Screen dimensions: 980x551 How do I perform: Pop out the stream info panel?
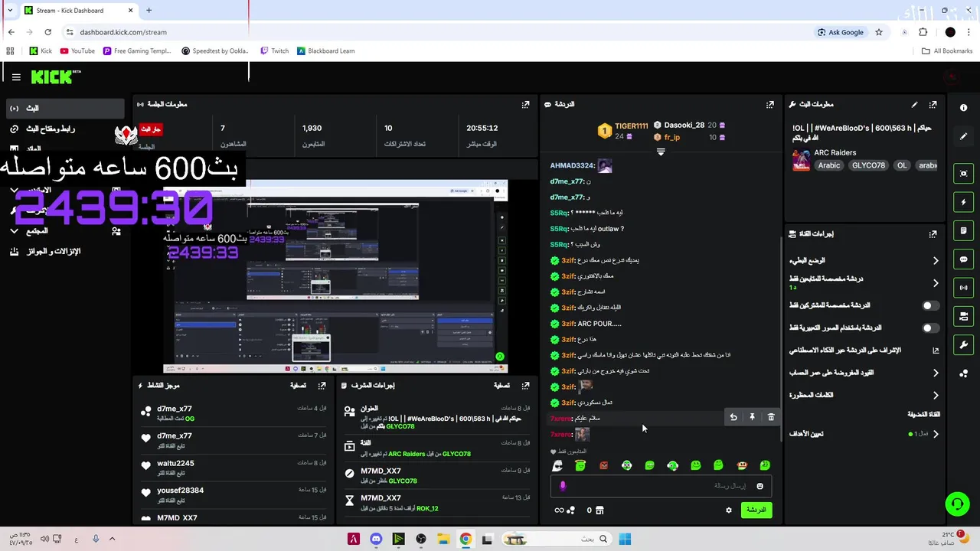(933, 104)
